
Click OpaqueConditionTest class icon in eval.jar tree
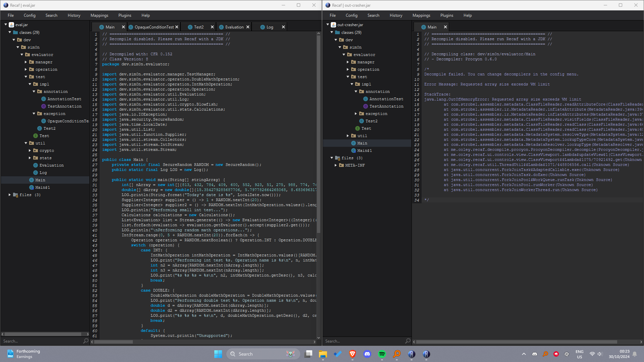click(x=44, y=121)
